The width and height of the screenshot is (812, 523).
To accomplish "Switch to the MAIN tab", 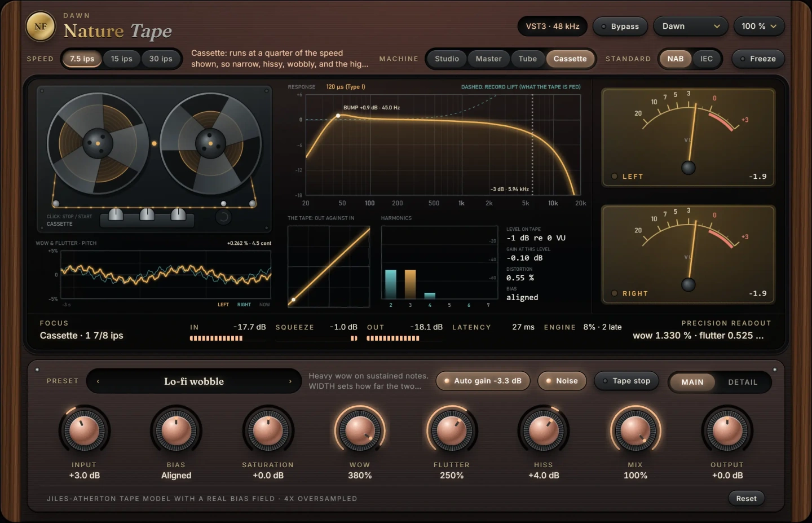I will tap(692, 382).
